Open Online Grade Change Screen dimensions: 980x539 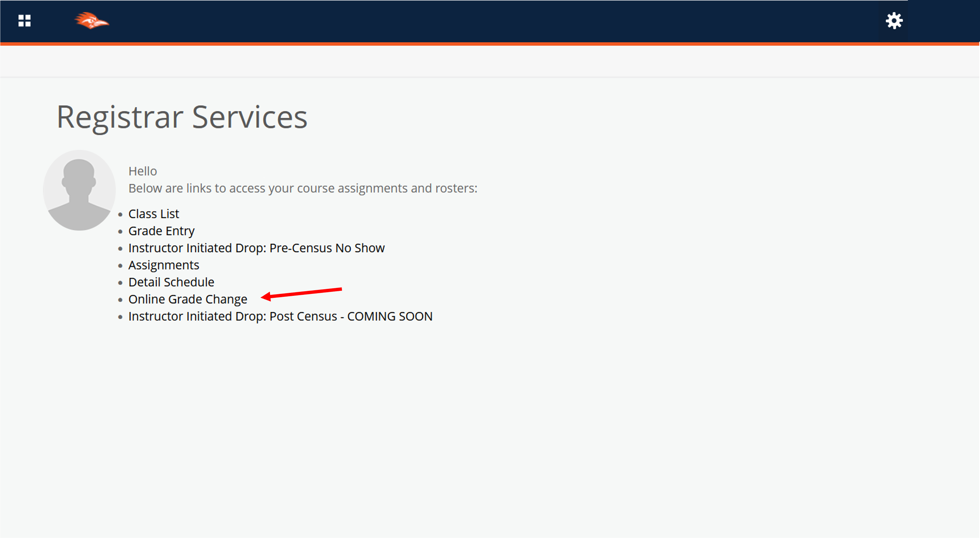tap(187, 299)
